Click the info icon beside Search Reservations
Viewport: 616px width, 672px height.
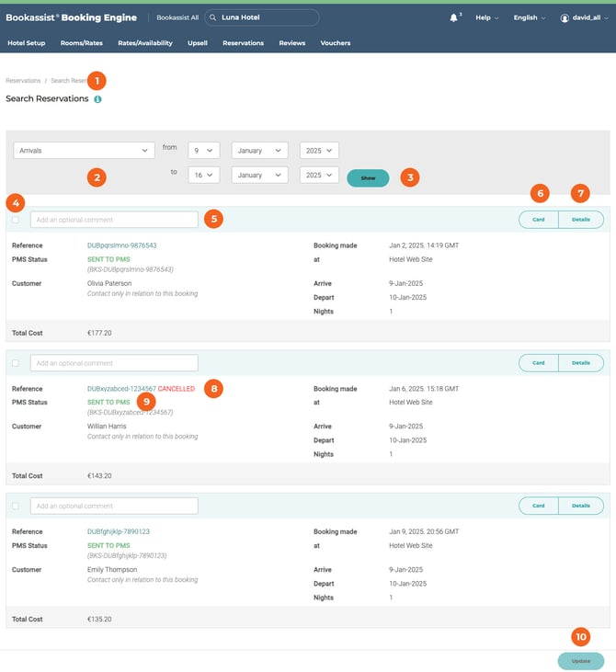click(x=97, y=99)
